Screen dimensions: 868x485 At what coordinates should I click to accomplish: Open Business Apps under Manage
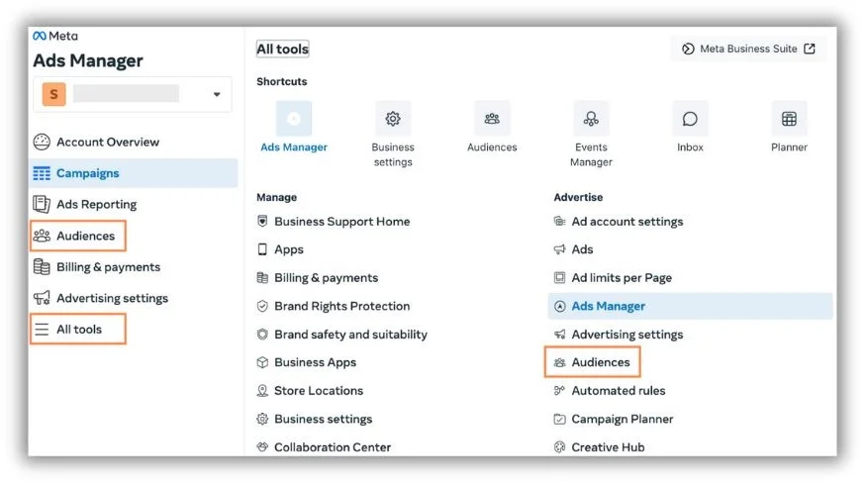click(x=315, y=362)
